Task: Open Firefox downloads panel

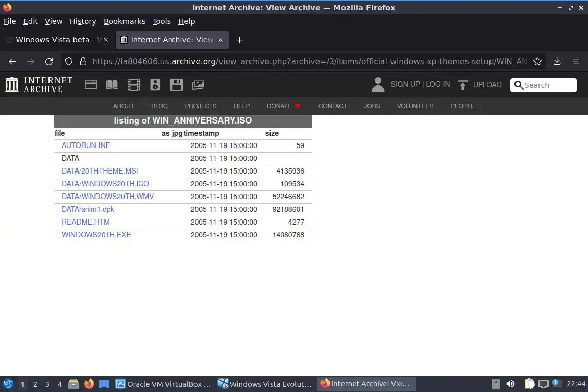Action: [557, 62]
